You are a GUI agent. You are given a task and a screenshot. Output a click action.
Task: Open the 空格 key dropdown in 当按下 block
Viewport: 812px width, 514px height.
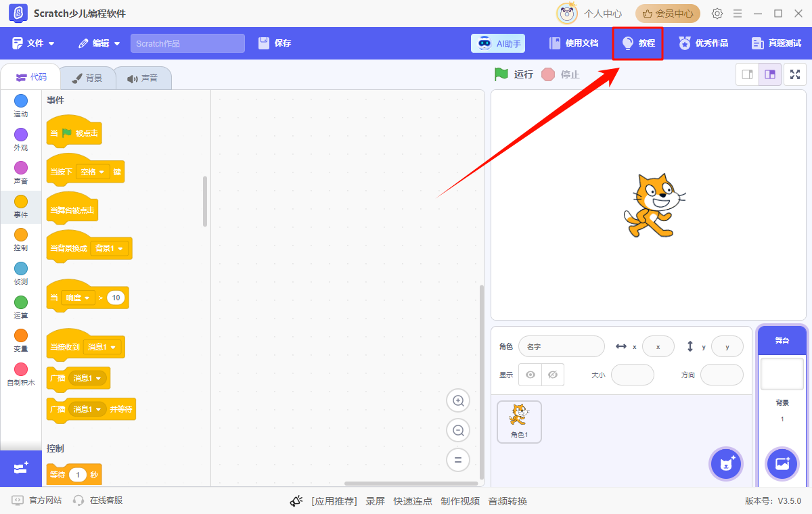[x=93, y=171]
